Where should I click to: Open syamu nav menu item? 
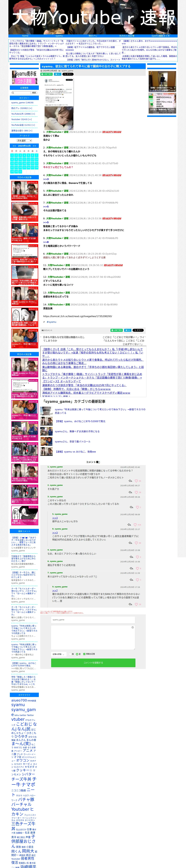59,36
